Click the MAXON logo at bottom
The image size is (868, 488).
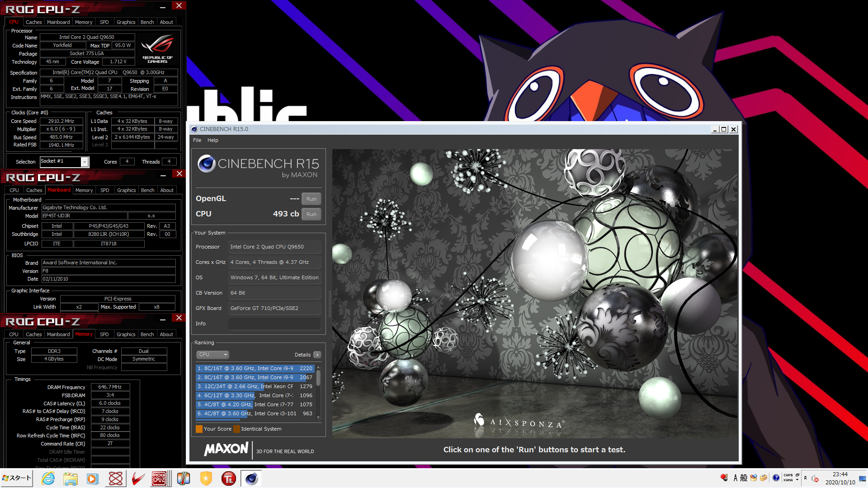[226, 449]
